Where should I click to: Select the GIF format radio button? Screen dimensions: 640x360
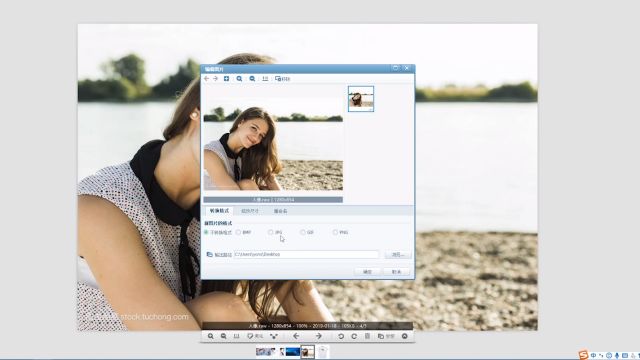click(302, 232)
